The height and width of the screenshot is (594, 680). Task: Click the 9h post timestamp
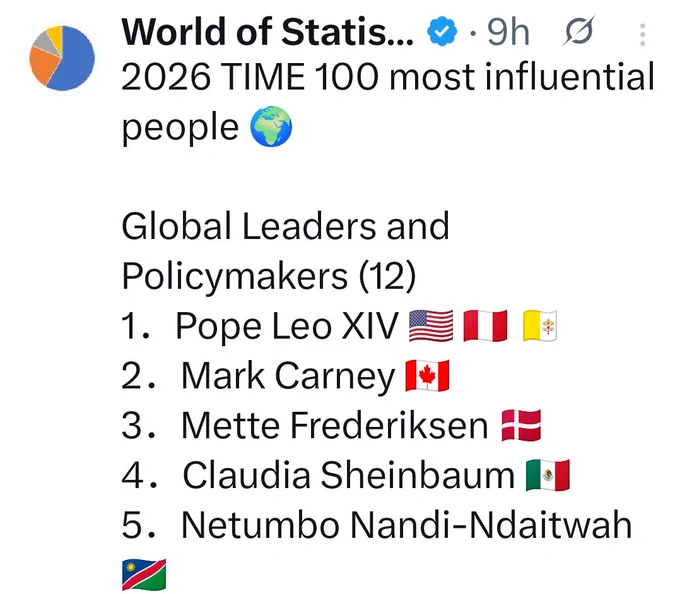508,32
